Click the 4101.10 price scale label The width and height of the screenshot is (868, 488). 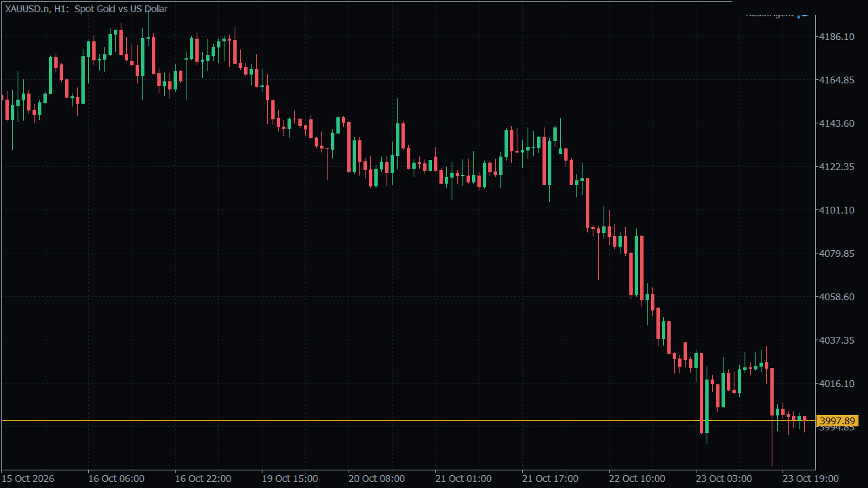tap(837, 210)
